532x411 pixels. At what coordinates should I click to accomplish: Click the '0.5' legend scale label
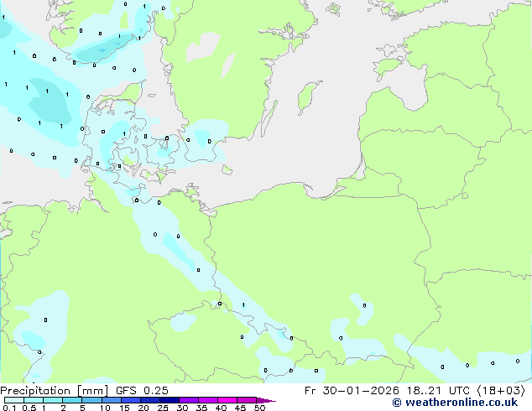pos(29,408)
